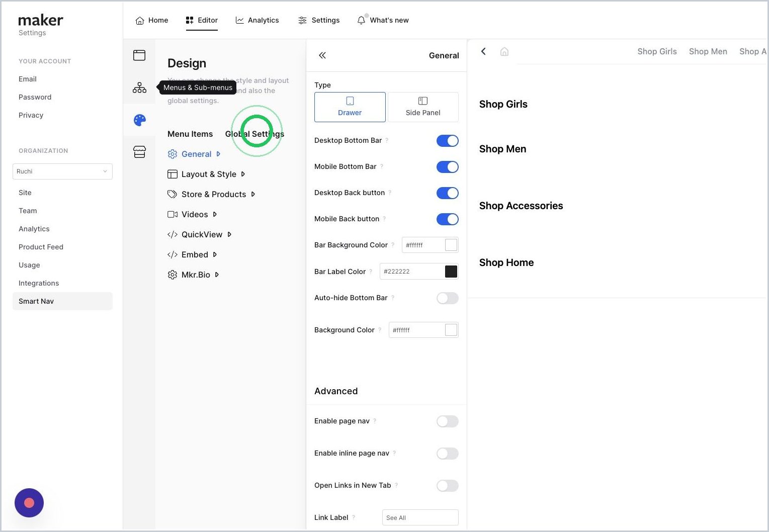The width and height of the screenshot is (769, 532).
Task: Open What's new notifications
Action: [x=383, y=20]
